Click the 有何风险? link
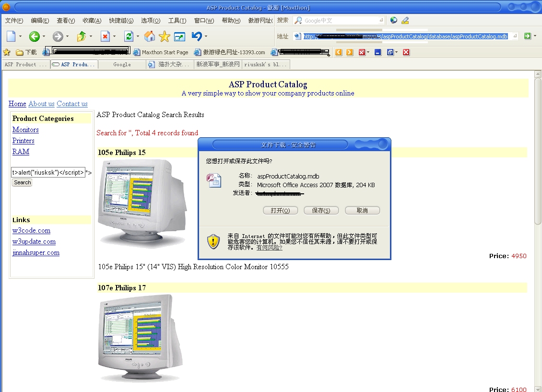542x392 pixels. coord(269,248)
